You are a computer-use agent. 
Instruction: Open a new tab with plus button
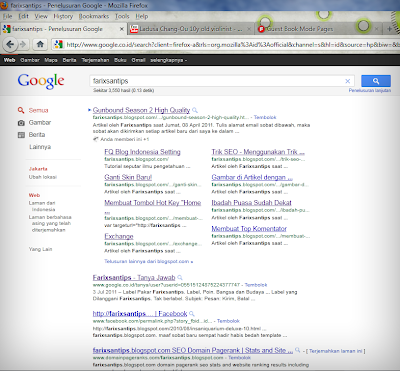[x=389, y=29]
